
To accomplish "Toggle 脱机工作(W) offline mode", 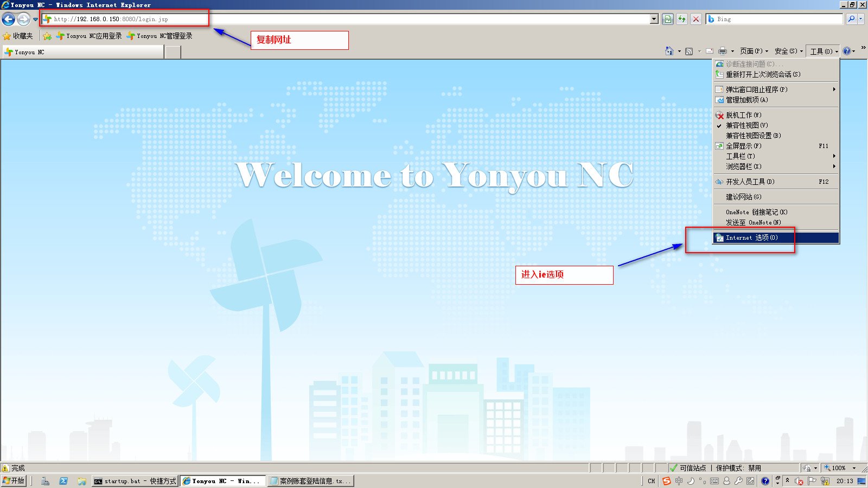I will (x=743, y=115).
